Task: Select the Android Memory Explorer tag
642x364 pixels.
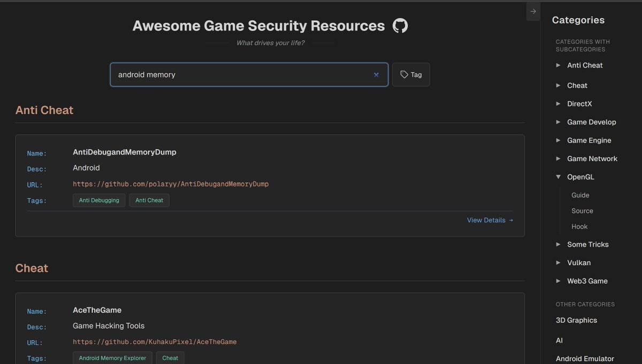Action: point(112,358)
